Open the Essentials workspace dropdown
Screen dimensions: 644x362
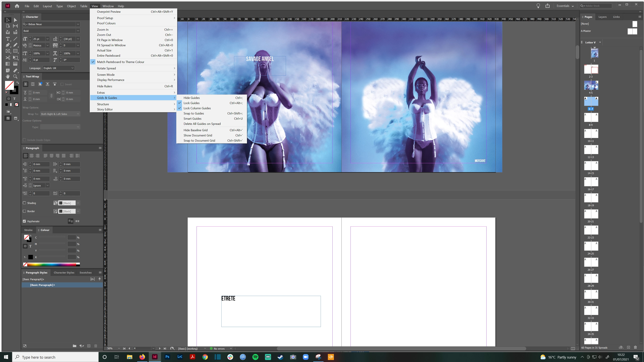click(x=565, y=6)
